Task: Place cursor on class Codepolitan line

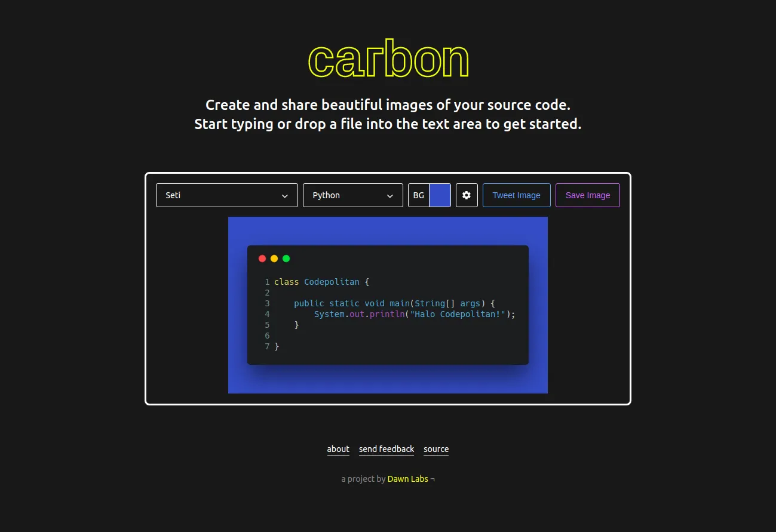Action: [x=322, y=282]
